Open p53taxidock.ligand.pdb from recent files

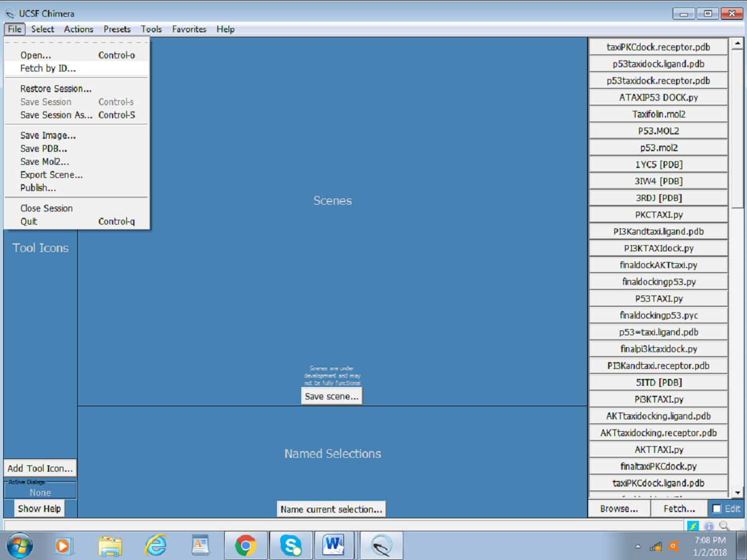tap(658, 63)
